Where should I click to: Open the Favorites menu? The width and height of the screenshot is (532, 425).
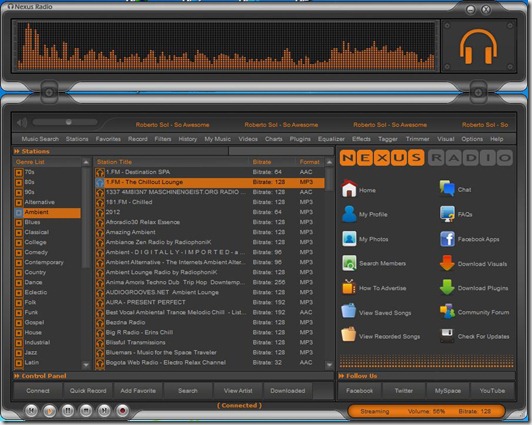click(108, 139)
